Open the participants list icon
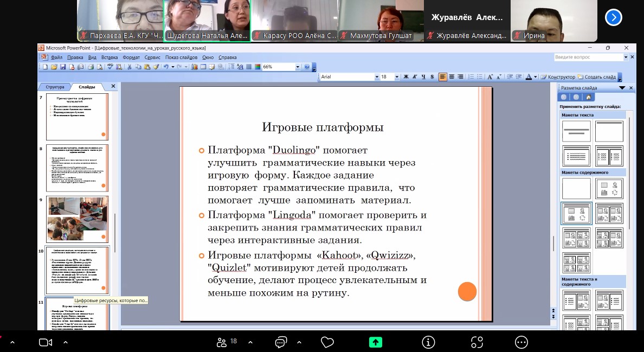644x352 pixels. pyautogui.click(x=221, y=342)
